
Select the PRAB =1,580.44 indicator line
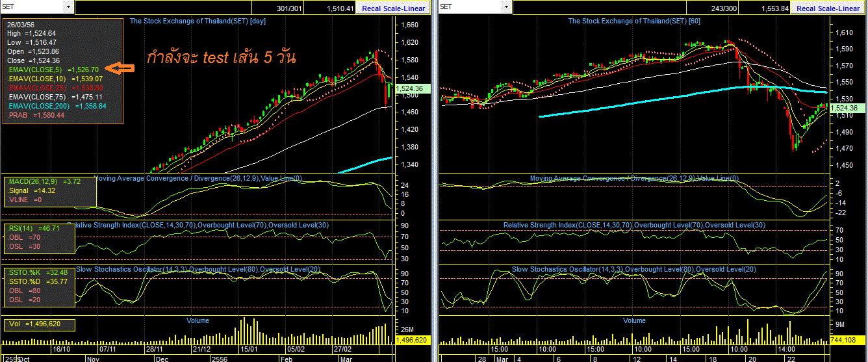point(36,115)
